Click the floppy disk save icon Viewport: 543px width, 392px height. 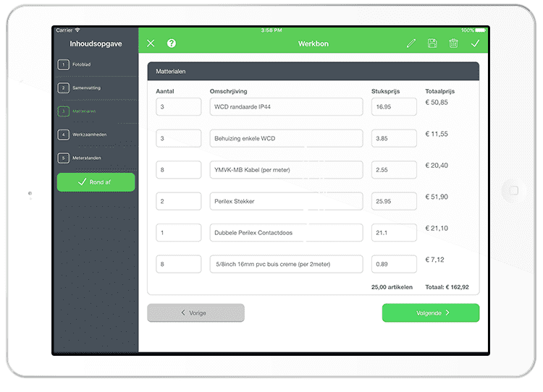[x=432, y=43]
